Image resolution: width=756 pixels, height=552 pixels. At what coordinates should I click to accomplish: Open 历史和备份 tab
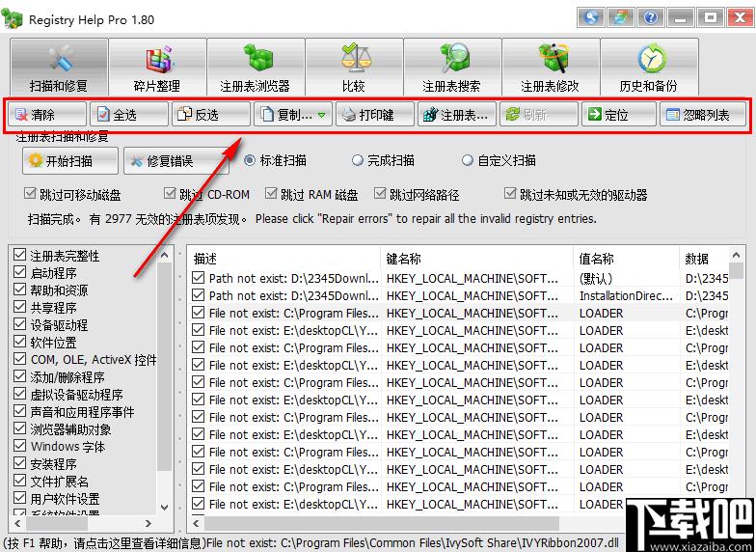point(649,68)
